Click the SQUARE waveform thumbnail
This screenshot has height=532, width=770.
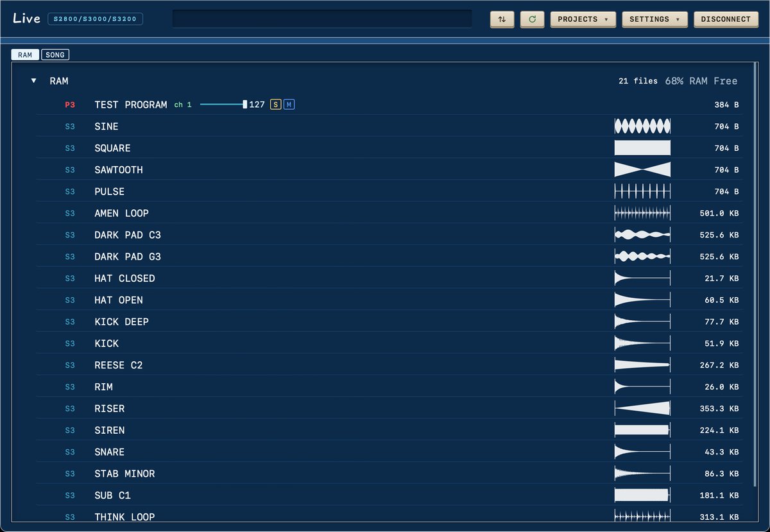click(642, 148)
